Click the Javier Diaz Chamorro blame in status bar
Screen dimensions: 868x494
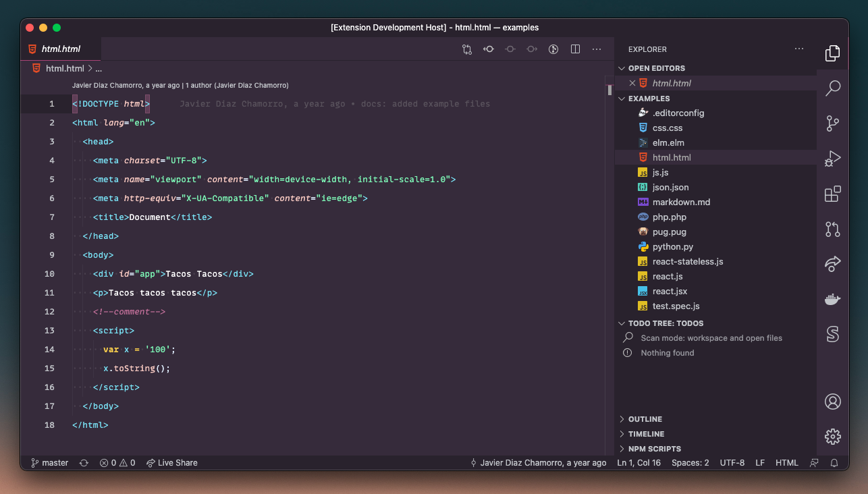[538, 463]
